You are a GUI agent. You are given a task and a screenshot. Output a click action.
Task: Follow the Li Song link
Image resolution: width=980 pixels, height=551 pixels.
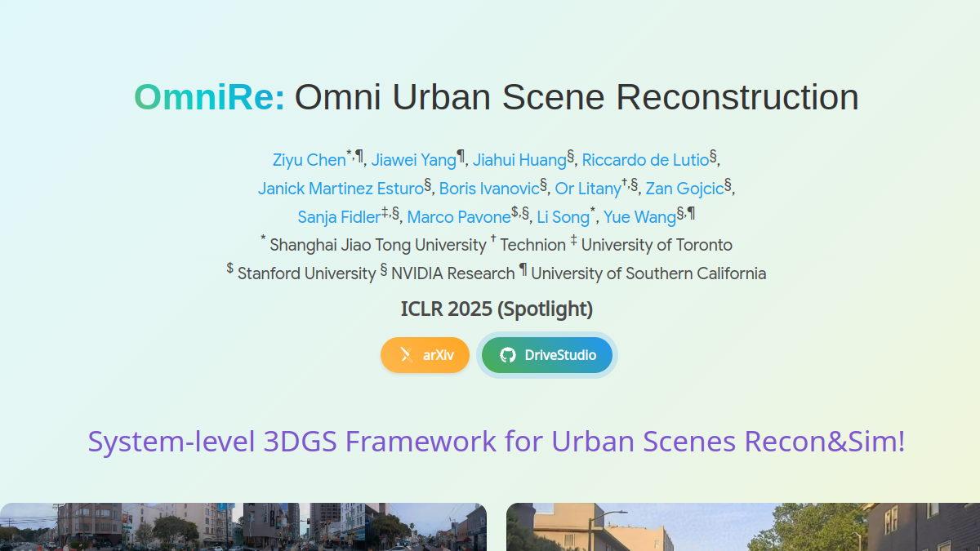click(x=563, y=217)
